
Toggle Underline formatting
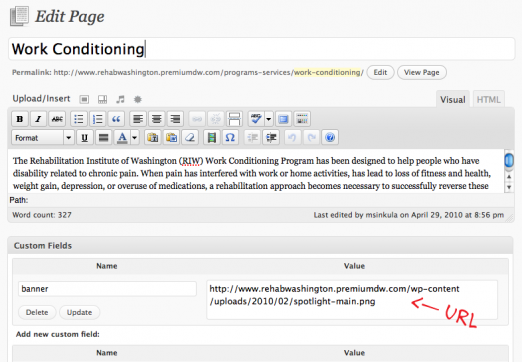[x=85, y=138]
